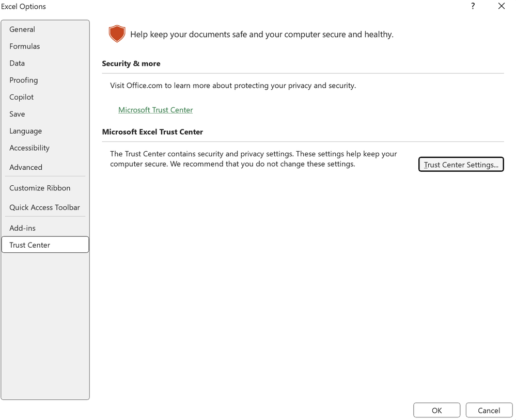Click the orange shield security icon
The height and width of the screenshot is (420, 516).
(x=117, y=34)
